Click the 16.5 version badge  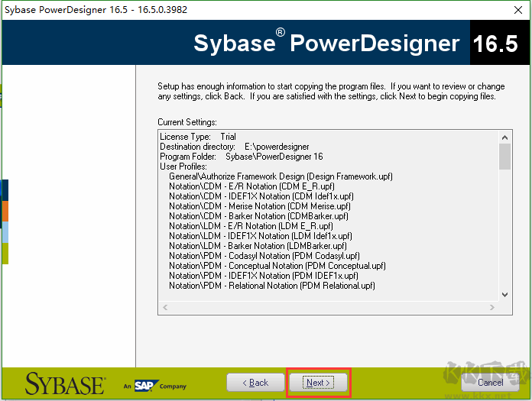click(x=495, y=43)
